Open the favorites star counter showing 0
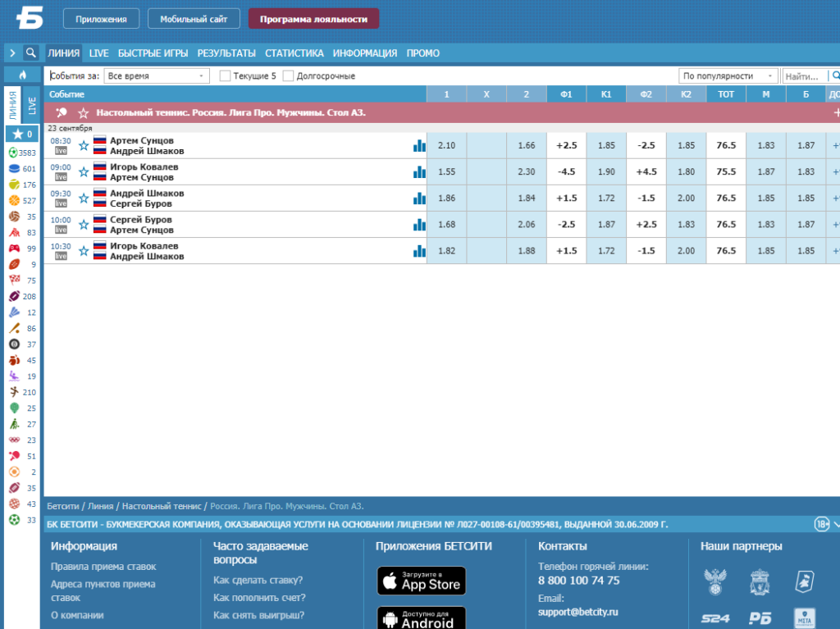 22,134
